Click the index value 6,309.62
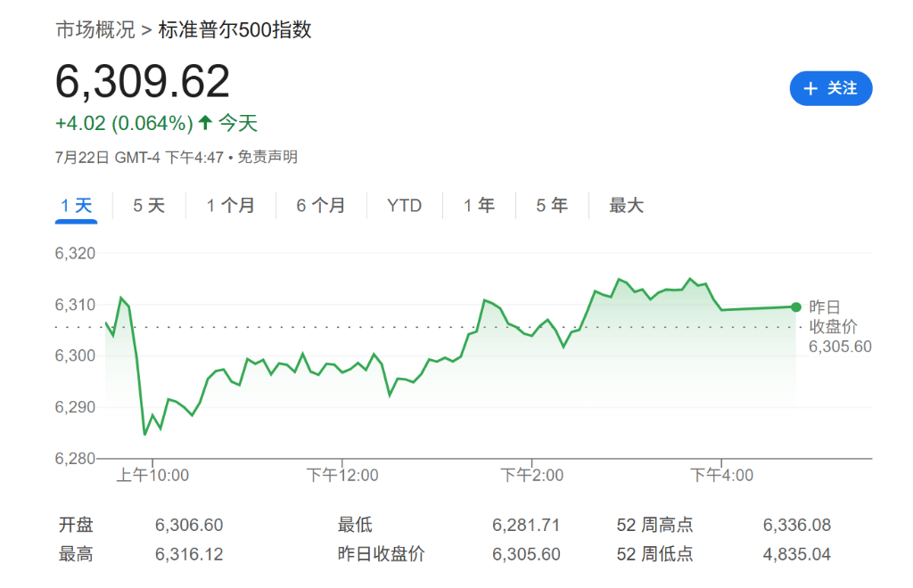 click(x=143, y=81)
